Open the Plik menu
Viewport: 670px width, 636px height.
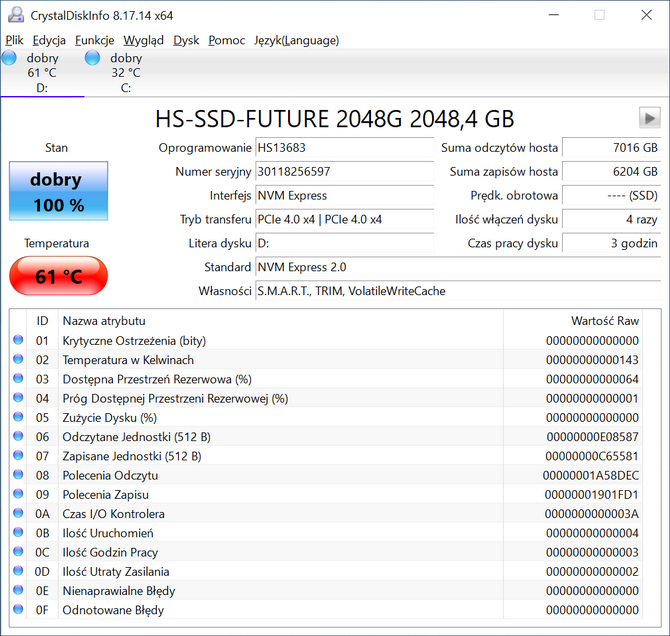[14, 40]
